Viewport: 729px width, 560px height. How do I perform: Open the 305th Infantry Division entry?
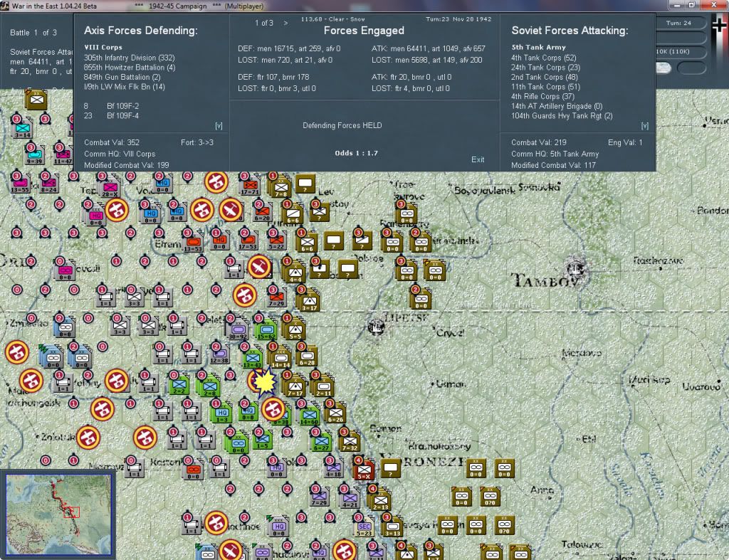130,58
